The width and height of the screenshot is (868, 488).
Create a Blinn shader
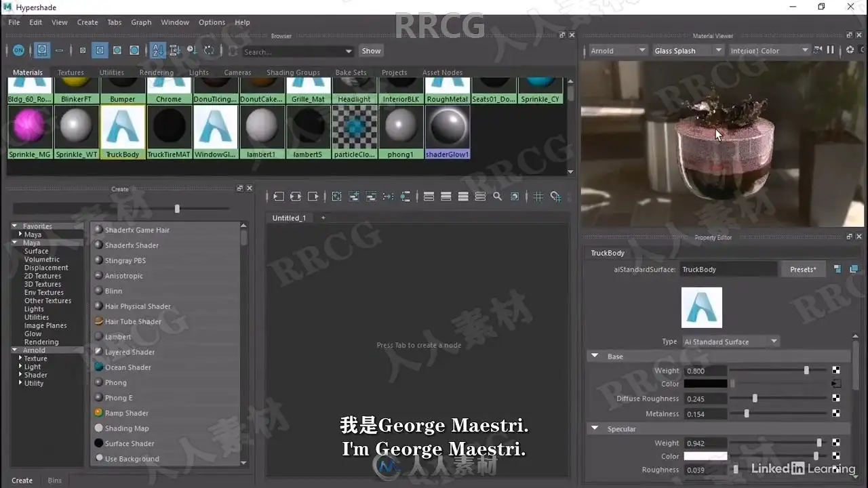(x=113, y=291)
